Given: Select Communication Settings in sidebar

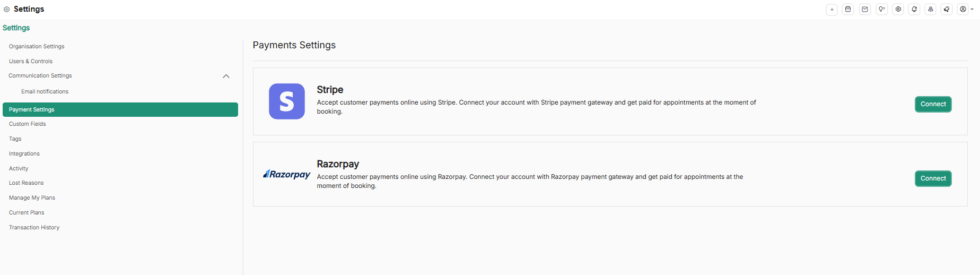Looking at the screenshot, I should pyautogui.click(x=40, y=76).
